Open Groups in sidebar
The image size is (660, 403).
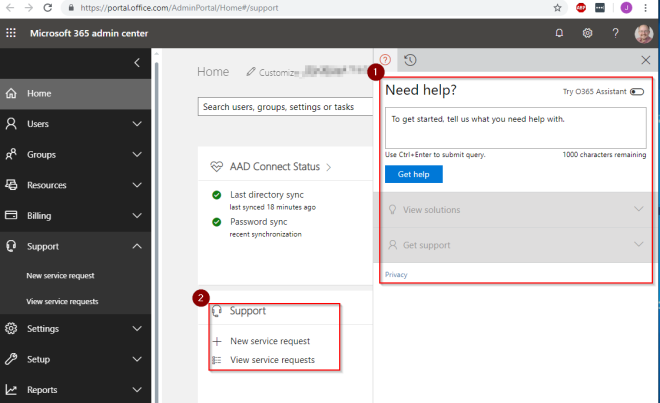75,155
